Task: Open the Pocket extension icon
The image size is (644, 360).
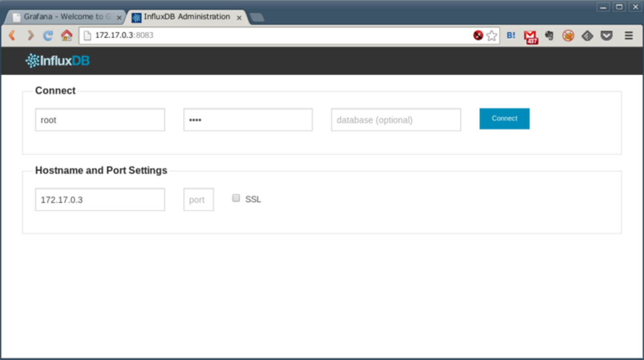Action: pos(606,35)
